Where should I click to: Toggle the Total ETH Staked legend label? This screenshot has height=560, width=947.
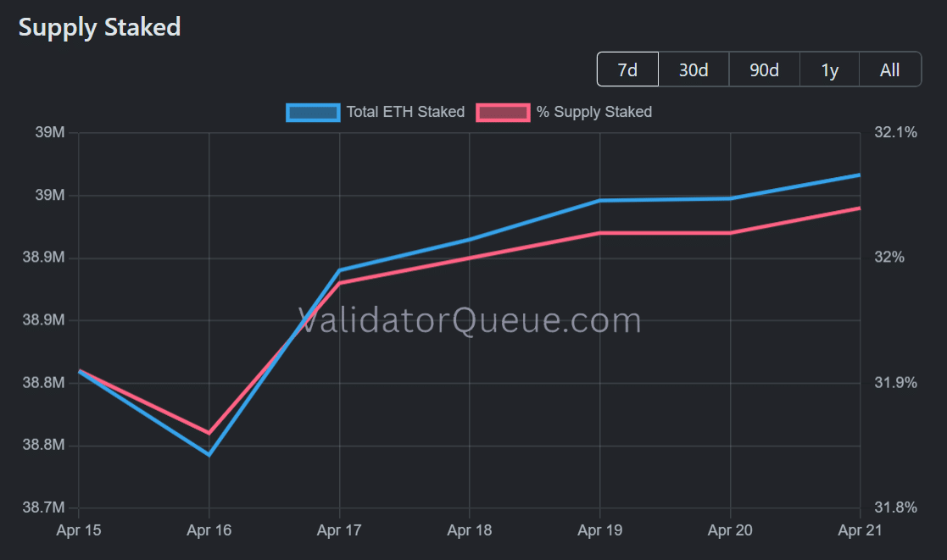[x=405, y=112]
